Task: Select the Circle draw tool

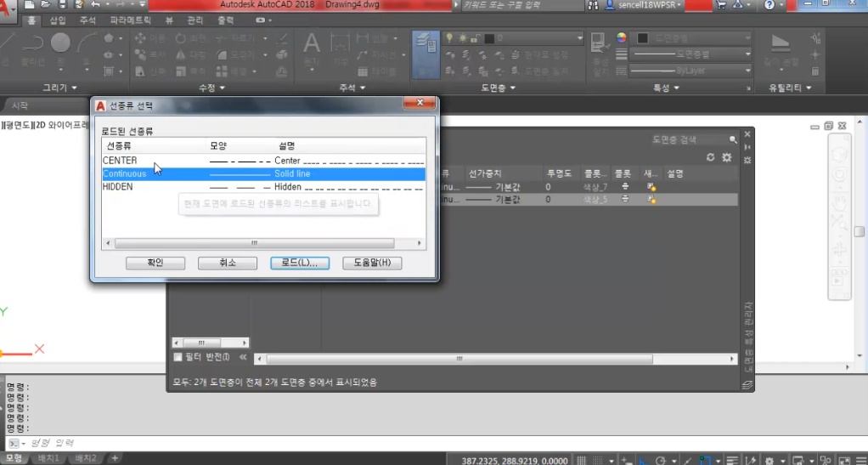Action: click(60, 43)
